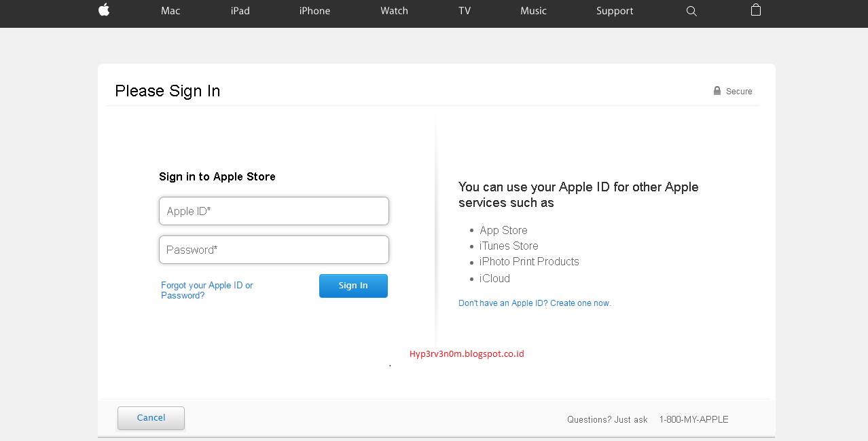
Task: Click the Cancel button
Action: [151, 418]
